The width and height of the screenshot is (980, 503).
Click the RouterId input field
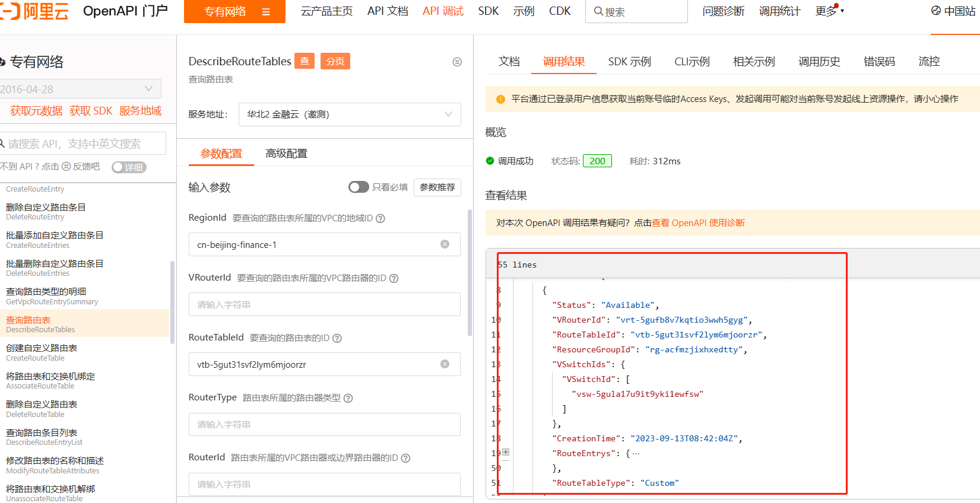coord(325,484)
